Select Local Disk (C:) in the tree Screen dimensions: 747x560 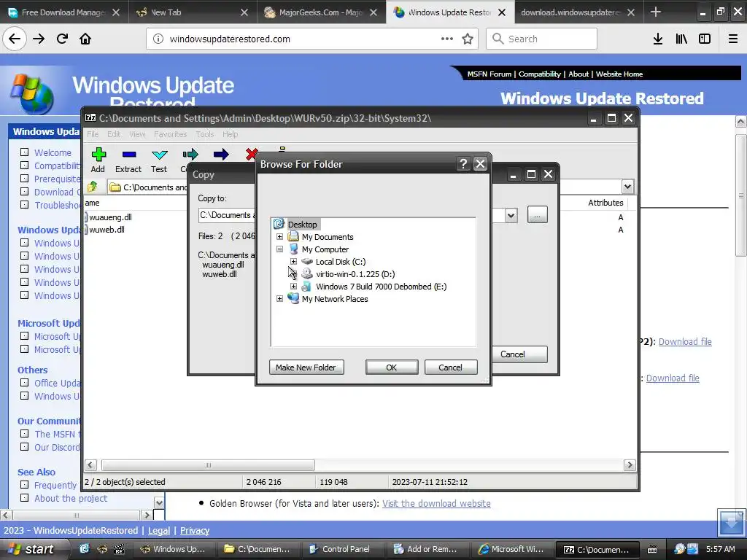[340, 262]
